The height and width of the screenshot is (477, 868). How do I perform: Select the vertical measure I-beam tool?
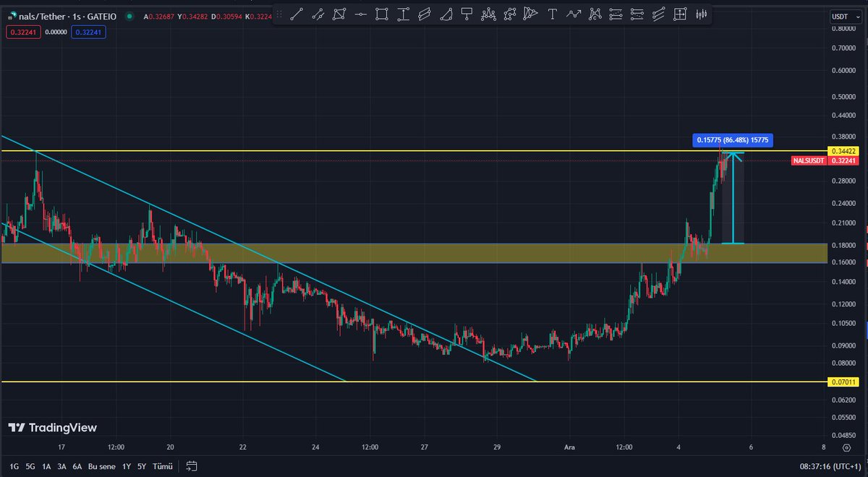point(403,14)
